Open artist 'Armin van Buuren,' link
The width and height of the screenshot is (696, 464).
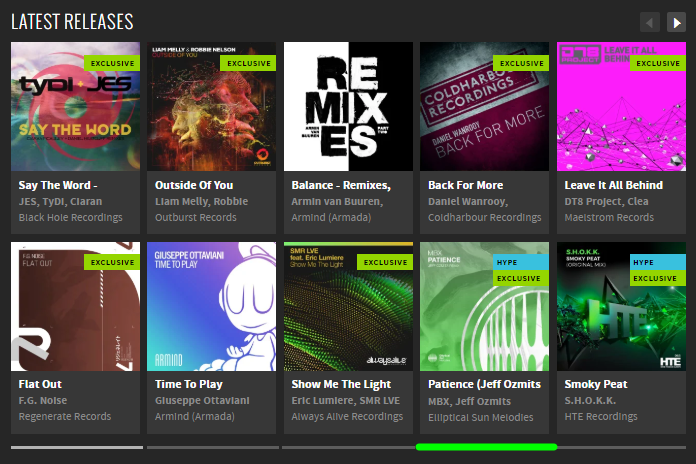pos(337,202)
